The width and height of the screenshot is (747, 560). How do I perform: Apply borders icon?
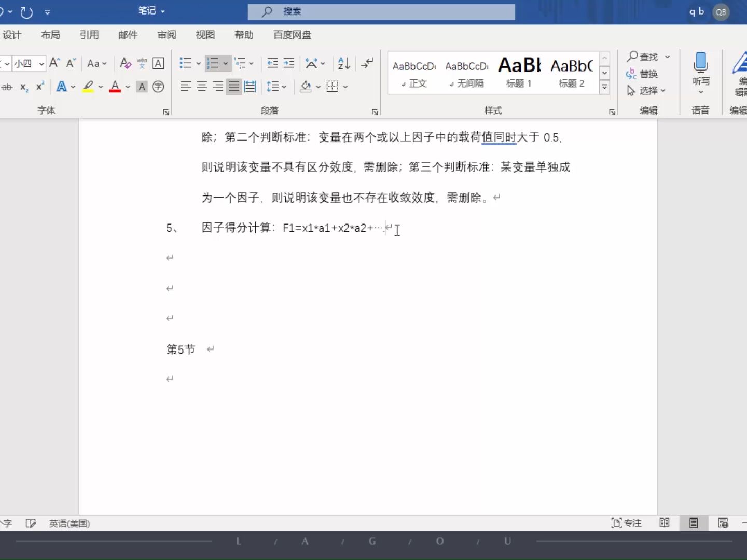333,87
